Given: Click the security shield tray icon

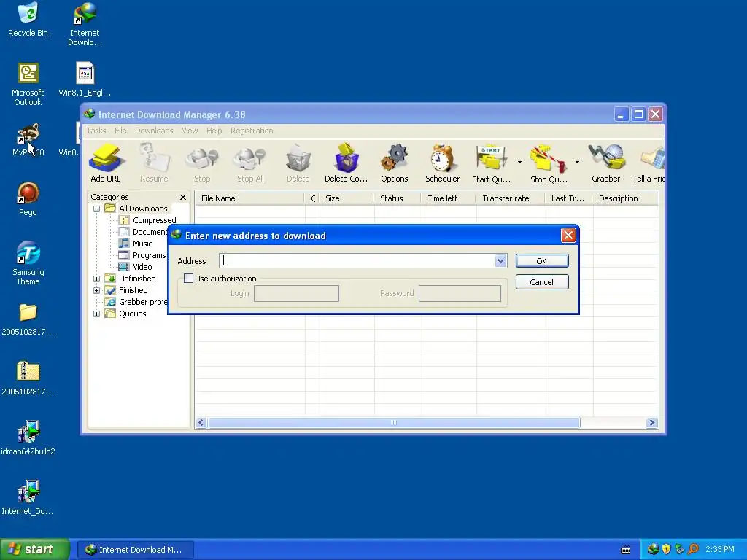Looking at the screenshot, I should click(x=666, y=549).
